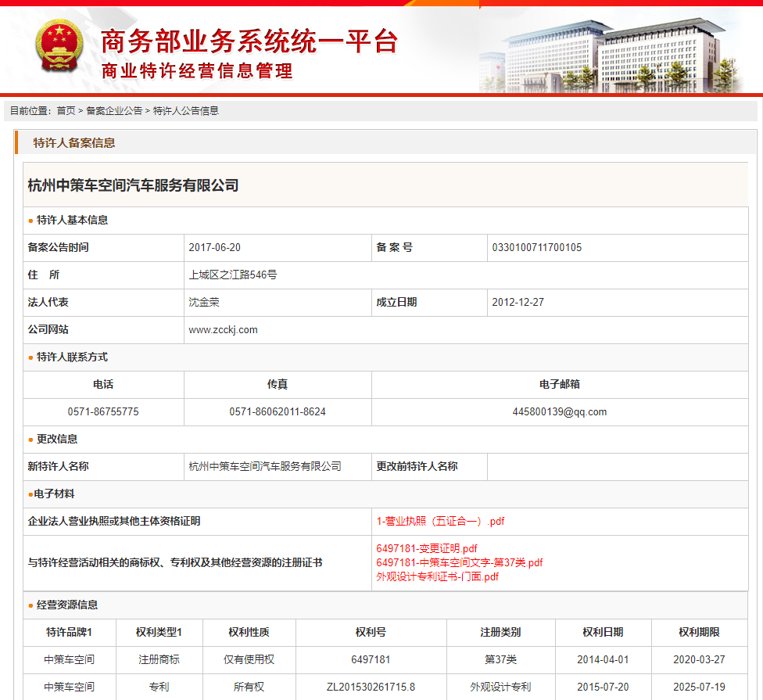763x700 pixels.
Task: Click the ministry building banner image
Action: [x=612, y=55]
